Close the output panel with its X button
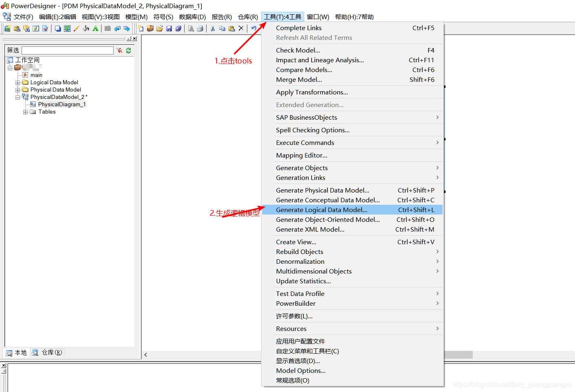This screenshot has height=392, width=575. coord(4,366)
